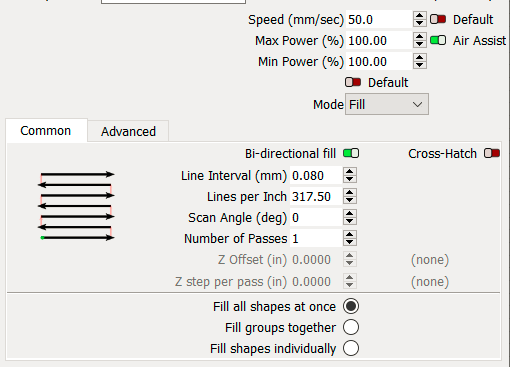510x367 pixels.
Task: Click the Scan Angle (deg) field
Action: click(x=316, y=217)
